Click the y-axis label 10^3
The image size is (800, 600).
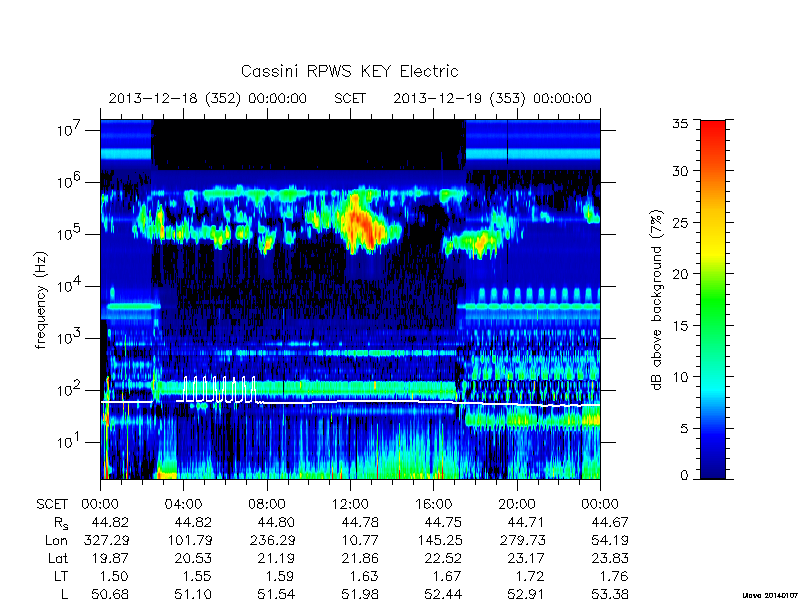point(67,337)
